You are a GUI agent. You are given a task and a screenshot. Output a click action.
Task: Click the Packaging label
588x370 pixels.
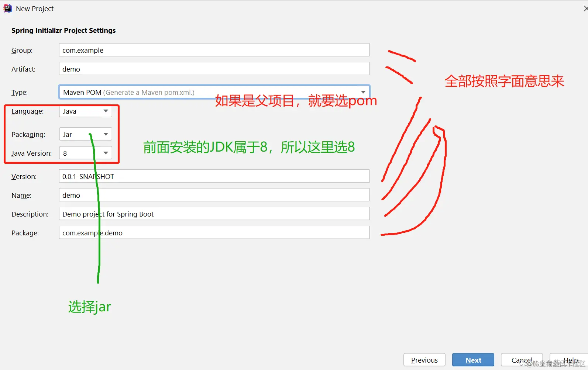point(28,135)
